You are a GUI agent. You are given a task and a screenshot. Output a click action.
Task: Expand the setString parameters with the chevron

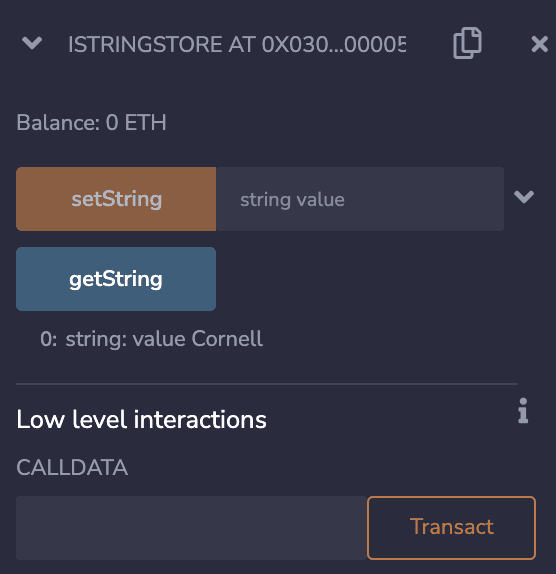(524, 197)
